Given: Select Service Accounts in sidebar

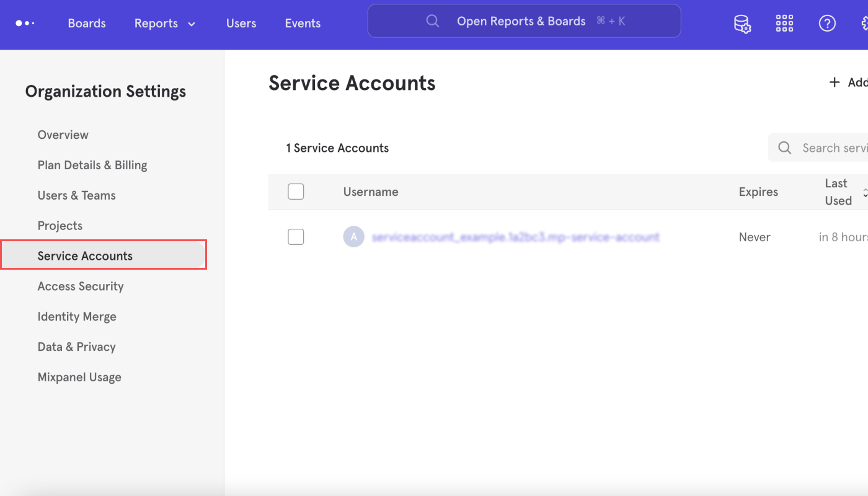Looking at the screenshot, I should (x=104, y=255).
